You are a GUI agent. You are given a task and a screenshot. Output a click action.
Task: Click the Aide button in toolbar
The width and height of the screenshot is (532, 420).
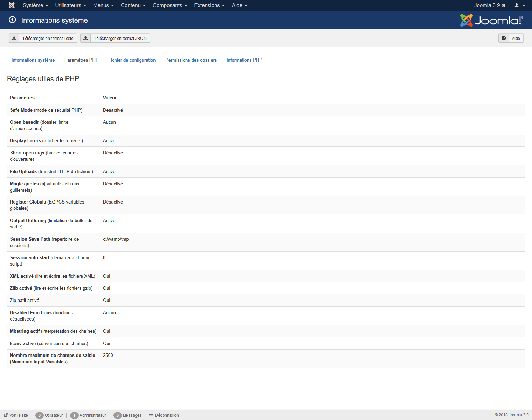pyautogui.click(x=511, y=38)
